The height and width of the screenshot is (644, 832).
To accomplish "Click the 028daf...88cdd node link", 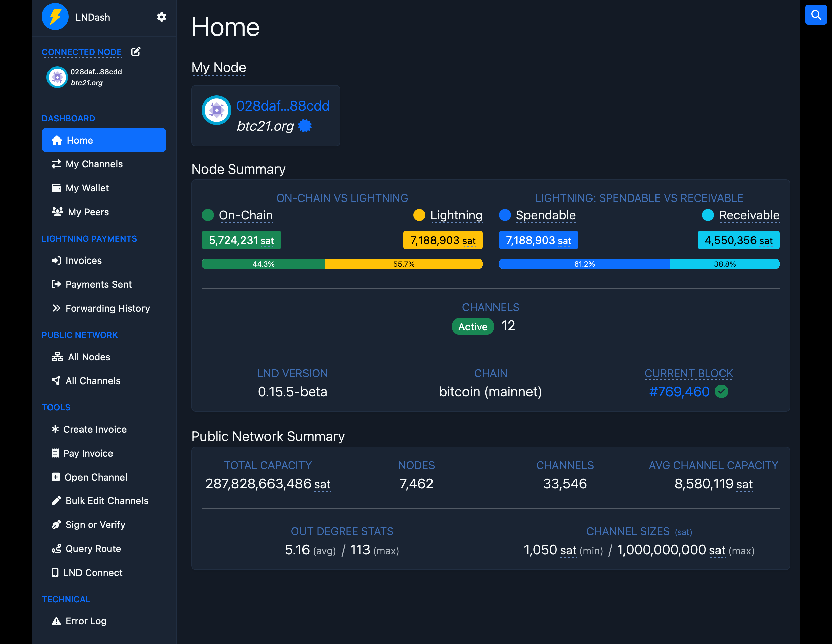I will coord(283,106).
